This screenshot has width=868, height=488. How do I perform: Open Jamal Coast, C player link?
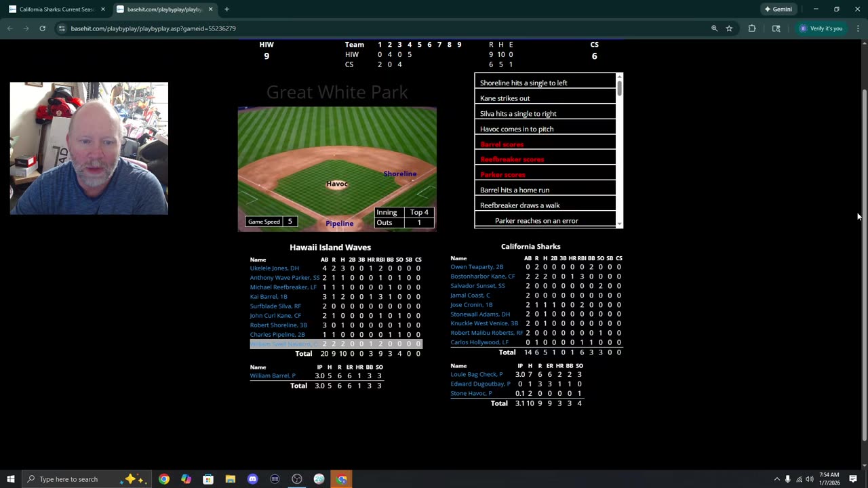coord(469,296)
